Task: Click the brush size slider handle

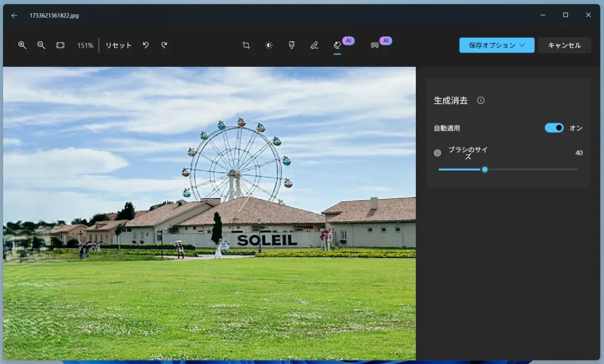Action: [x=485, y=169]
